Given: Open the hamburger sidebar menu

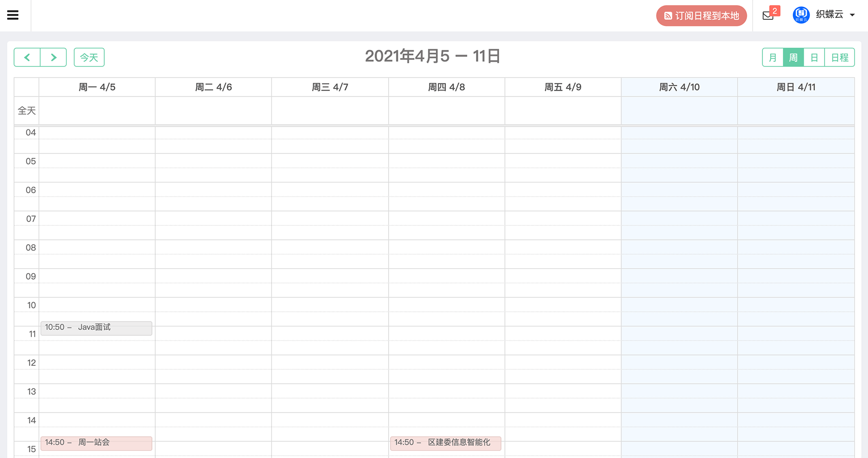Looking at the screenshot, I should tap(13, 15).
